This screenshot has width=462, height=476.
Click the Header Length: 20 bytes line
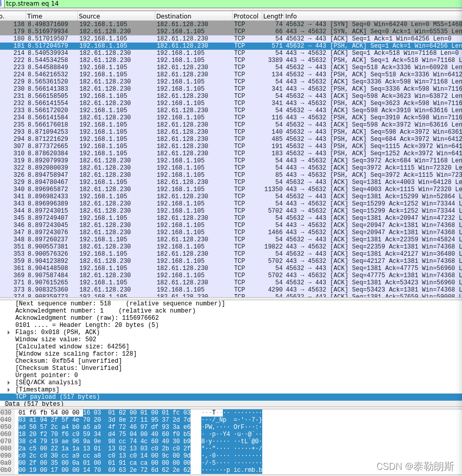tap(87, 325)
